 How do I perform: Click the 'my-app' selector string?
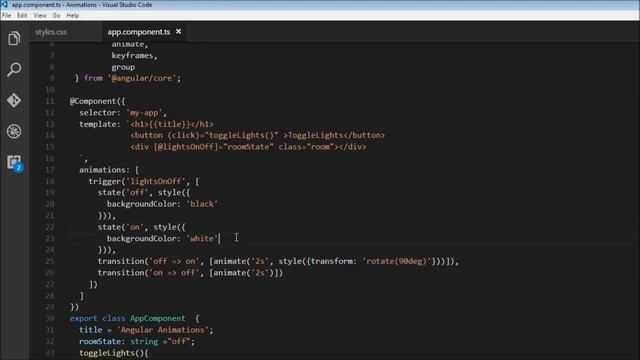point(144,113)
